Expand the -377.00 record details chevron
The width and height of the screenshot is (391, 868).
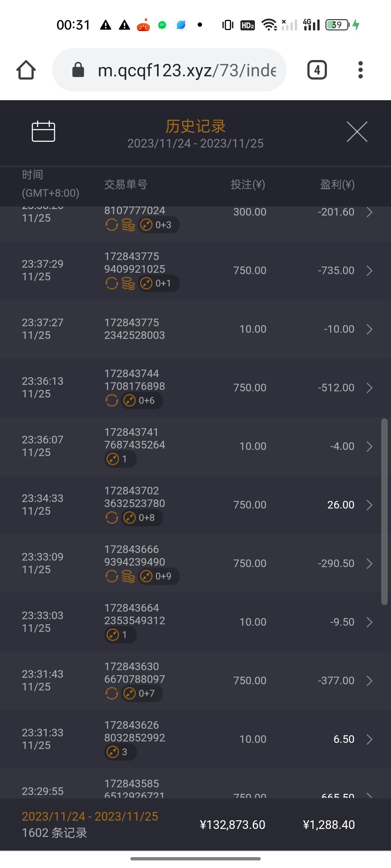point(369,681)
